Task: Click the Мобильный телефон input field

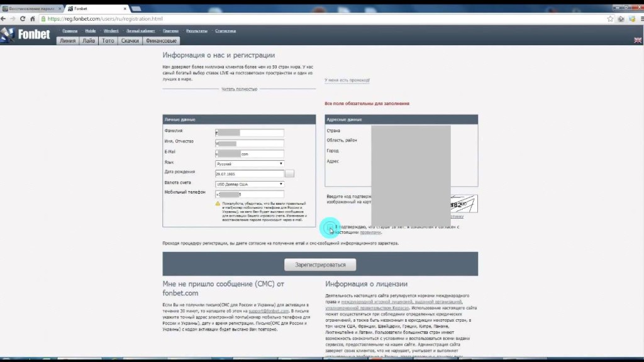Action: tap(249, 194)
